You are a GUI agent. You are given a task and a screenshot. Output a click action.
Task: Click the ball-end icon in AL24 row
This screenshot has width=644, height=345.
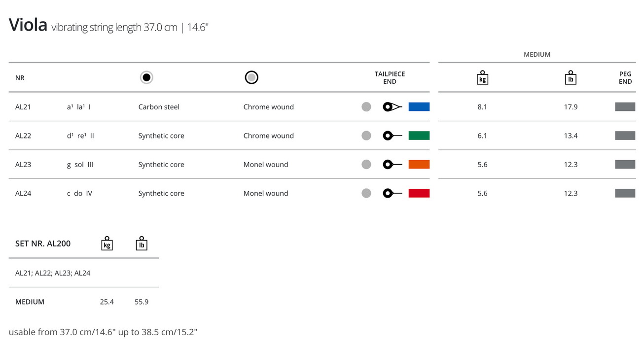(x=393, y=193)
